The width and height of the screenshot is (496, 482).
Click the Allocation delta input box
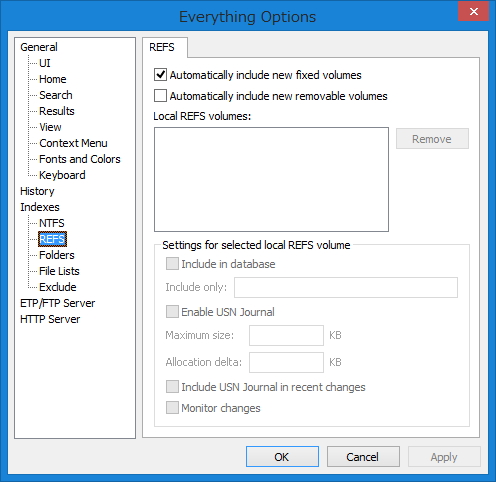(x=286, y=362)
